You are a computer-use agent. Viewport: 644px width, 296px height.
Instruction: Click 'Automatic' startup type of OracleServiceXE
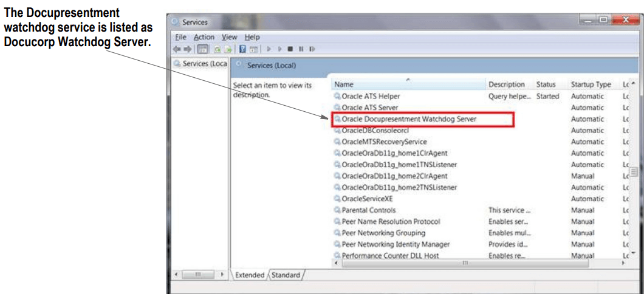point(587,199)
